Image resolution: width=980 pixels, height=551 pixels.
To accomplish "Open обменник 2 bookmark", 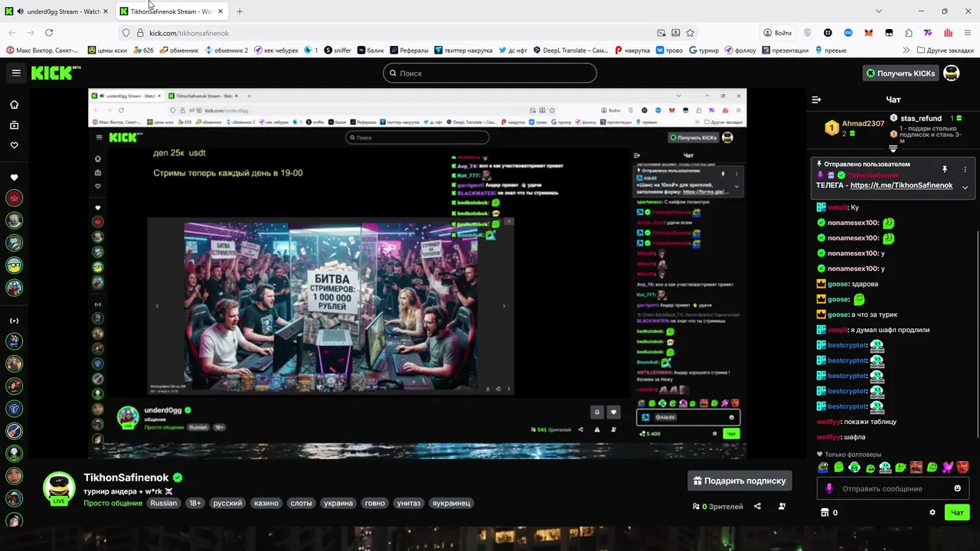I will (x=225, y=51).
